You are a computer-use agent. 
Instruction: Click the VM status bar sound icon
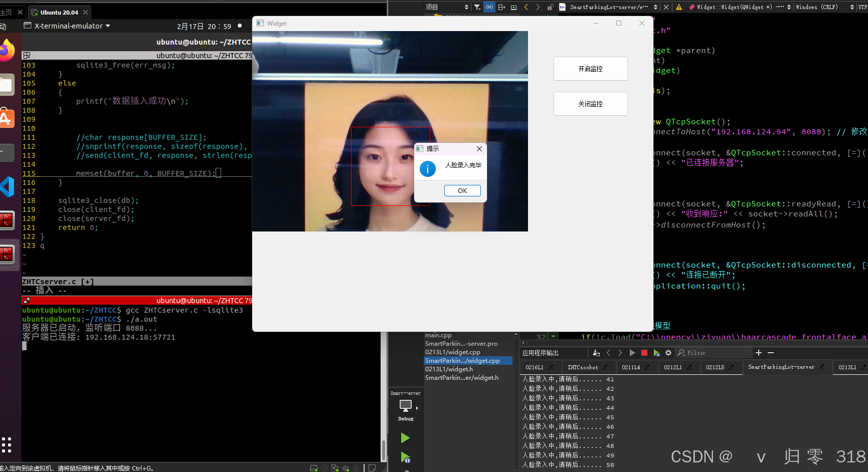click(345, 468)
